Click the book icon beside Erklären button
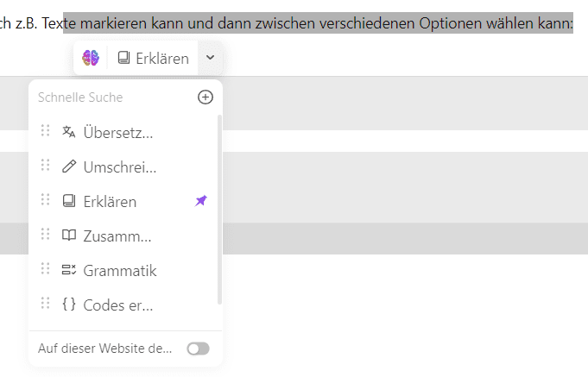588x377 pixels. [123, 58]
